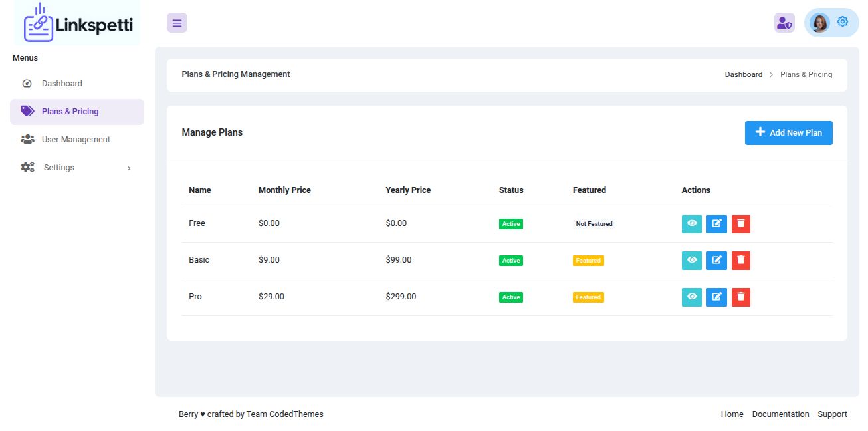868x431 pixels.
Task: View the Free plan details
Action: (691, 224)
